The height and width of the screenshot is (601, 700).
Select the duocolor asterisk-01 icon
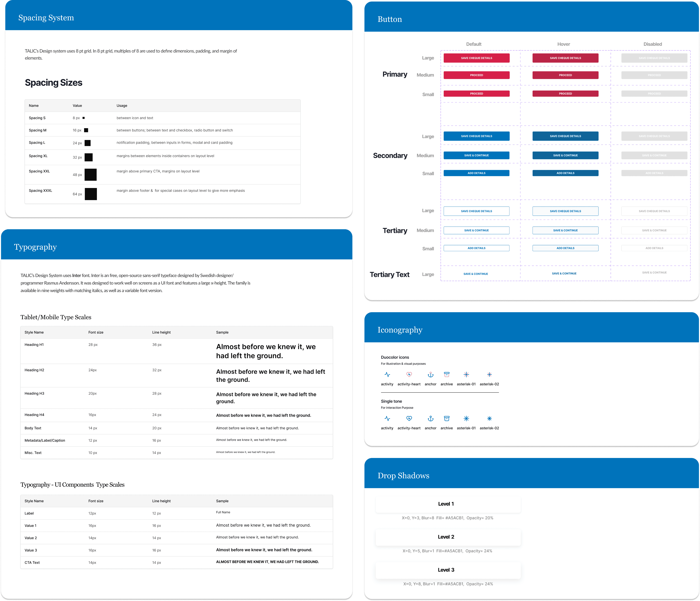pyautogui.click(x=466, y=374)
